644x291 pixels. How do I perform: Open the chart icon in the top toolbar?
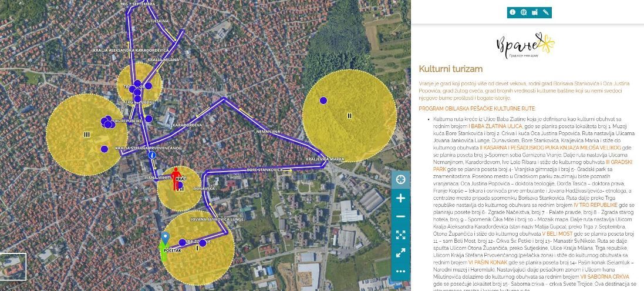(x=535, y=12)
